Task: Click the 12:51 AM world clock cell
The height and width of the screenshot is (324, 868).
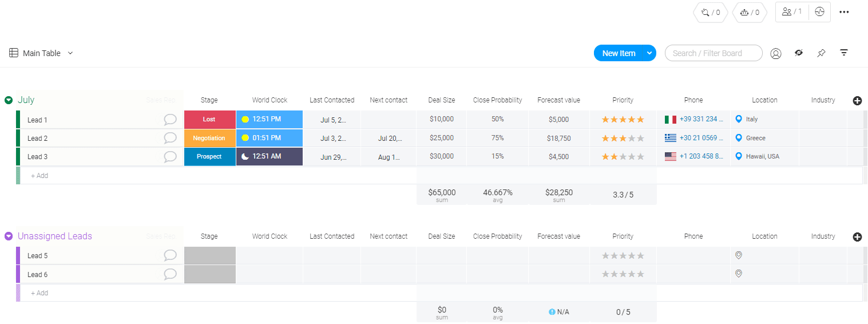Action: coord(269,156)
